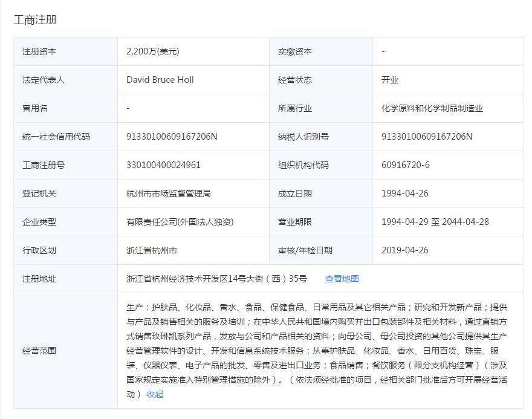Select registration authority 杭州市市场监督管理局
The height and width of the screenshot is (419, 532).
click(x=168, y=193)
